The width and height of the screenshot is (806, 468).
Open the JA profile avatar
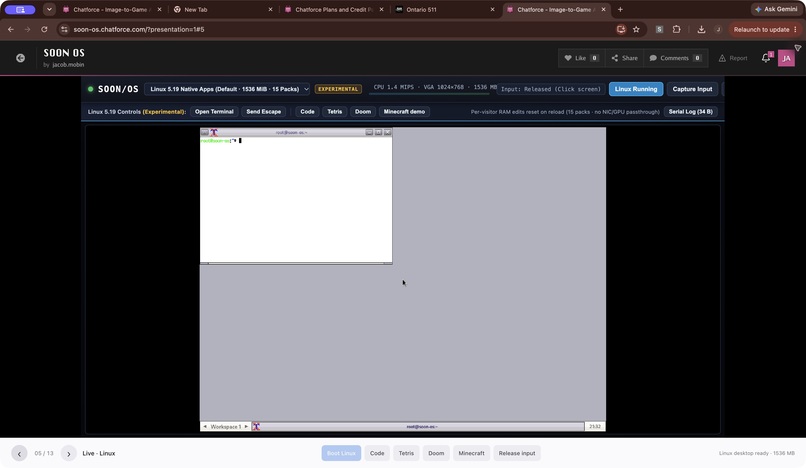click(786, 58)
